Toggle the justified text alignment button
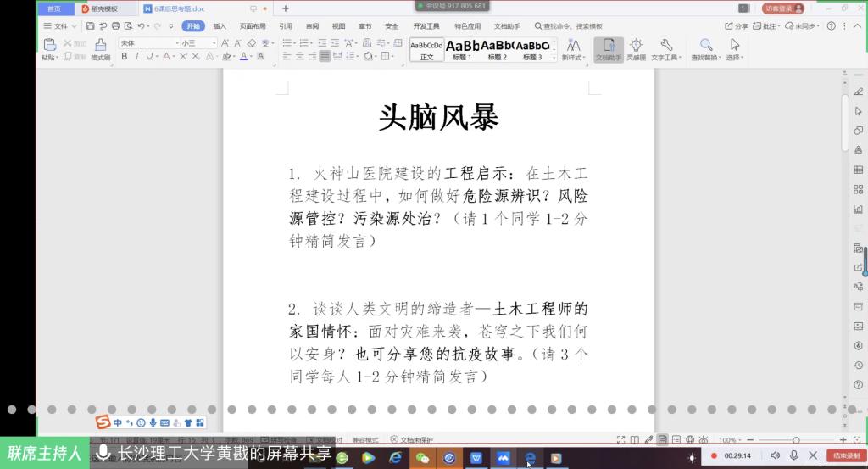Image resolution: width=868 pixels, height=469 pixels. [x=325, y=56]
